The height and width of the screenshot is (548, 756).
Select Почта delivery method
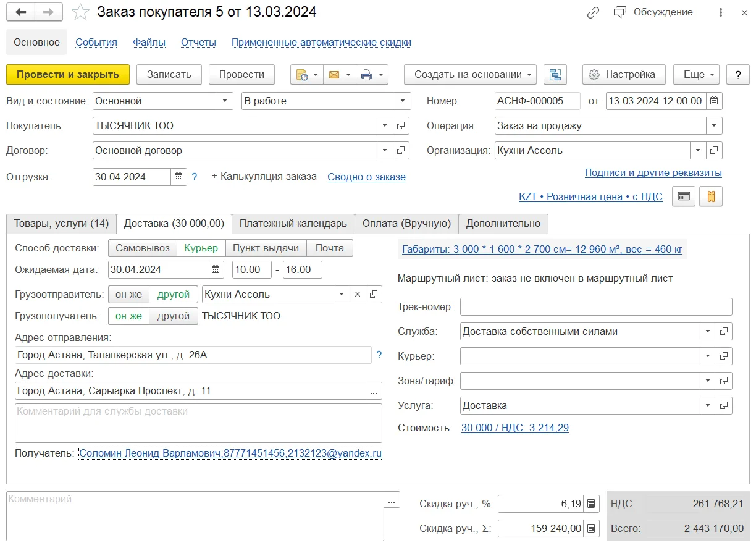(330, 248)
